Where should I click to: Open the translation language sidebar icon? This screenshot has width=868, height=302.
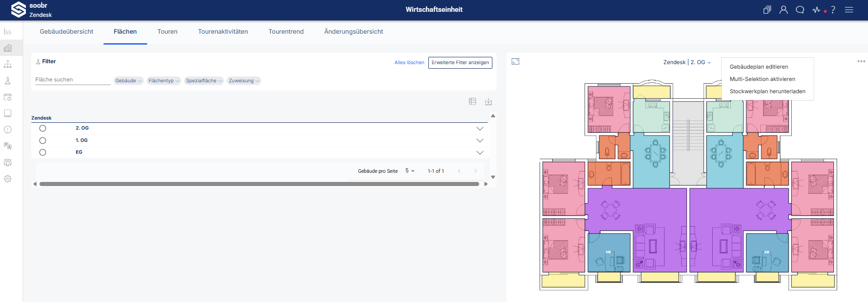click(x=8, y=146)
